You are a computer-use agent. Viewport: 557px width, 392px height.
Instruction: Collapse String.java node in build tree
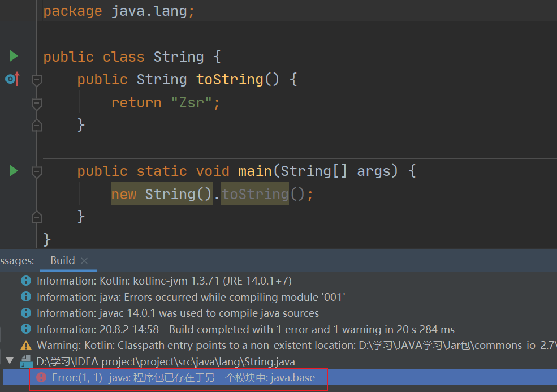pos(10,361)
